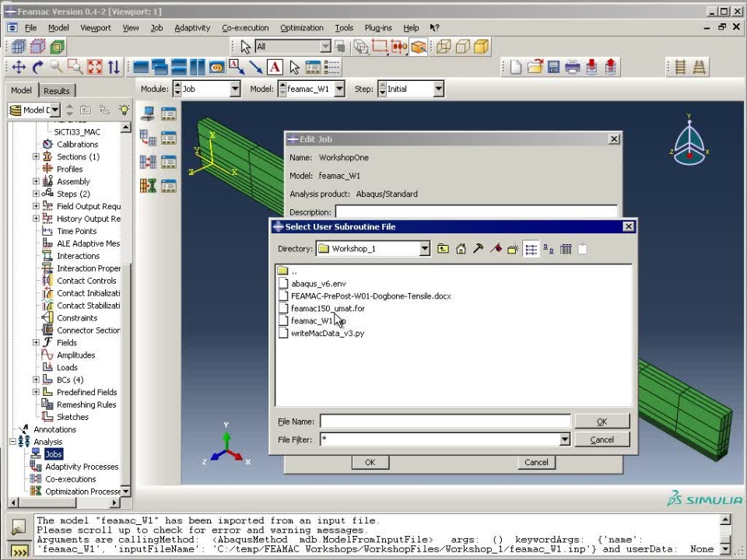Click the message area vertical scrollbar
The height and width of the screenshot is (560, 747).
coord(725,535)
